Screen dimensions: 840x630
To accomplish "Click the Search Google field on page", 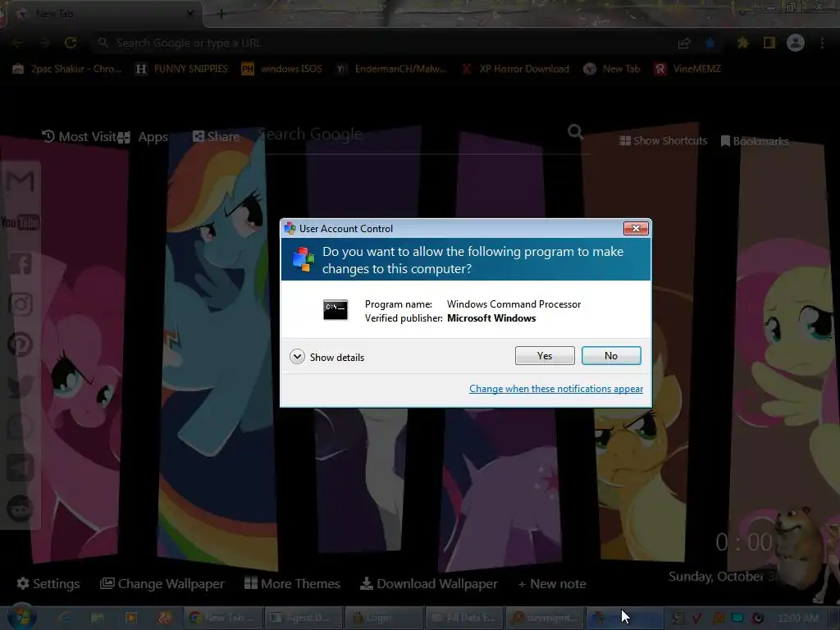I will tap(413, 135).
